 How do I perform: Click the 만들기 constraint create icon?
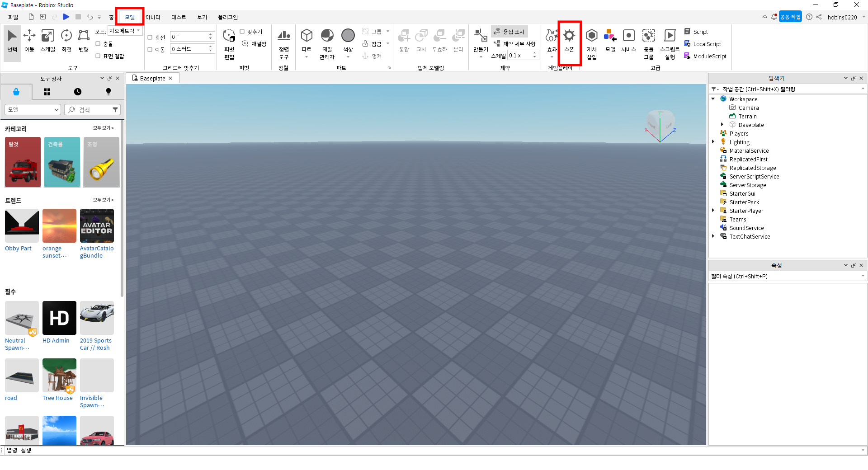coord(481,41)
